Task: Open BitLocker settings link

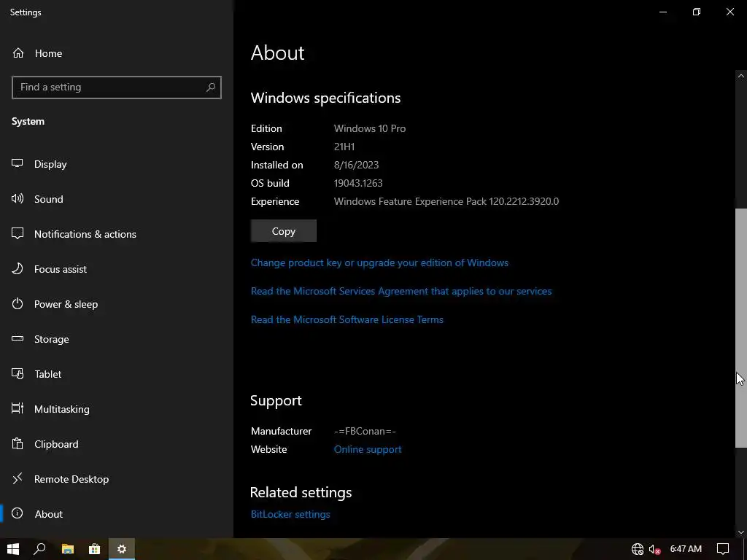Action: (290, 514)
